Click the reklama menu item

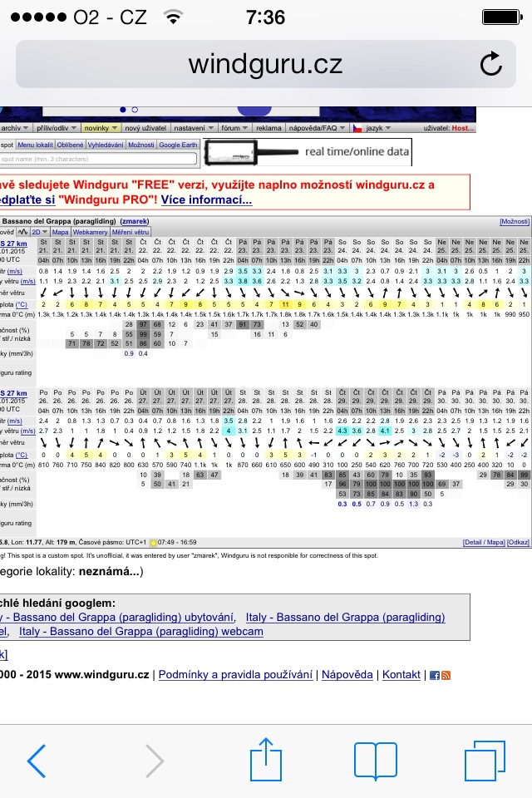point(268,128)
